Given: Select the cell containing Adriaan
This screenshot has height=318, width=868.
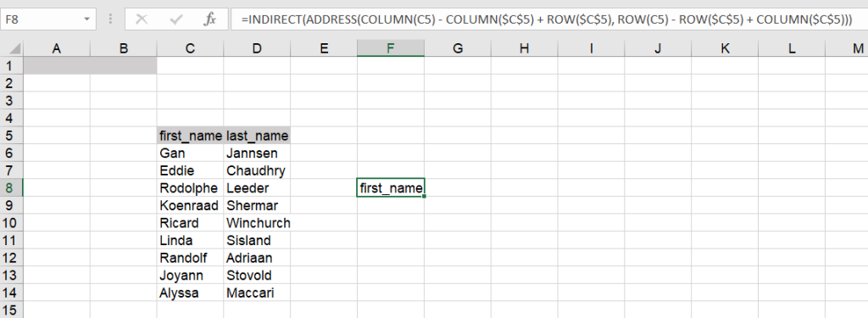Looking at the screenshot, I should 257,258.
